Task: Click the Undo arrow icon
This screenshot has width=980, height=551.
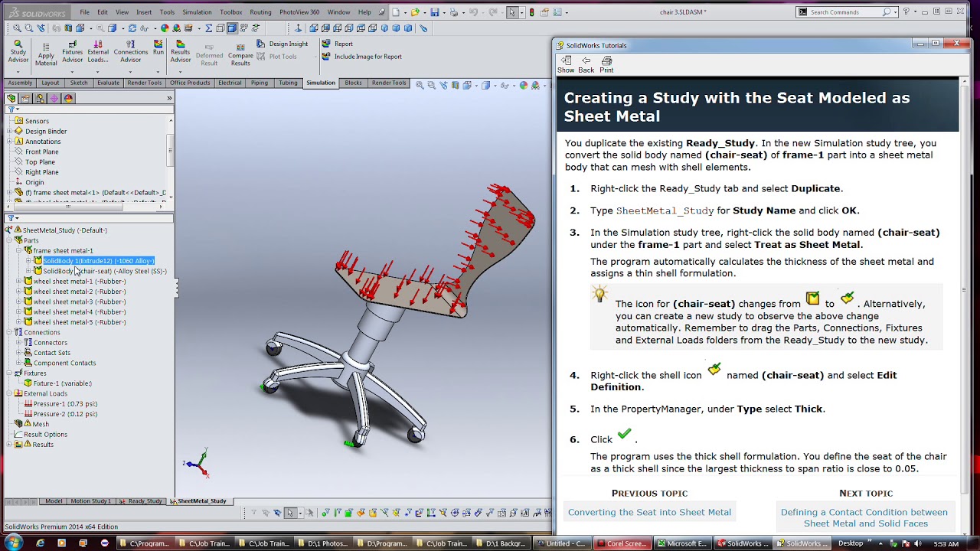Action: (473, 12)
